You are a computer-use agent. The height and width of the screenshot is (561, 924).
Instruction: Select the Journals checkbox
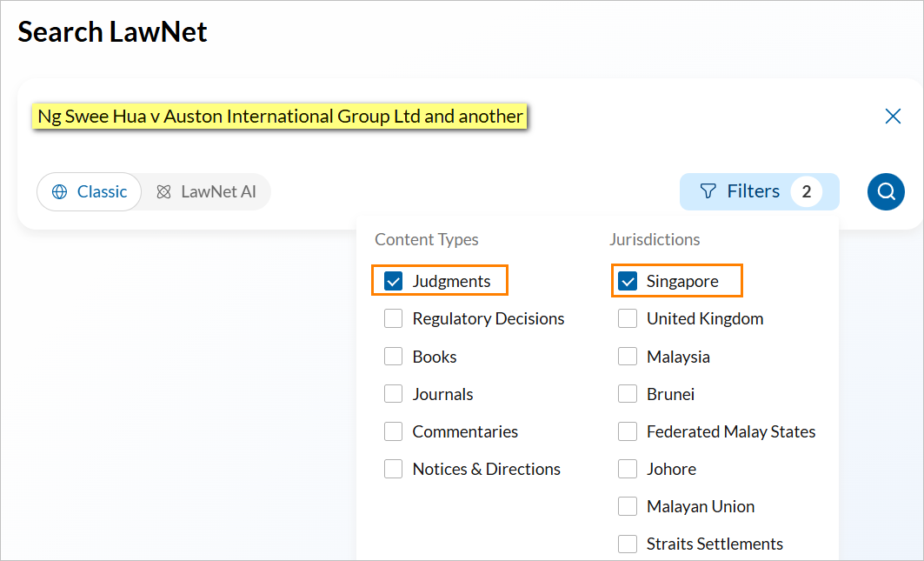coord(394,394)
